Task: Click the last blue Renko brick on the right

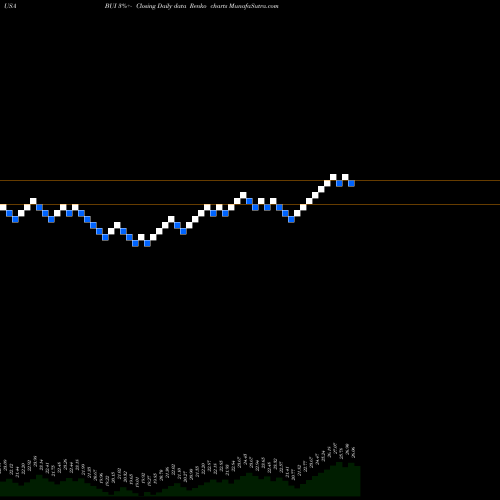Action: [351, 183]
